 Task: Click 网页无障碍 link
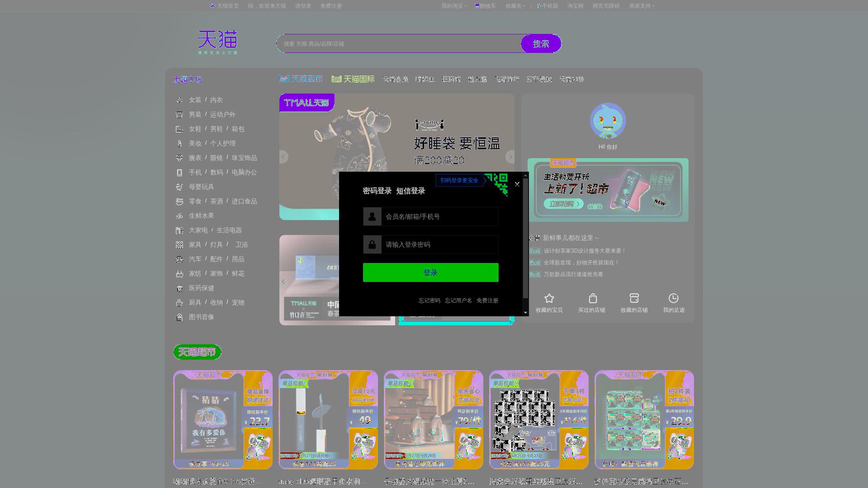click(606, 6)
